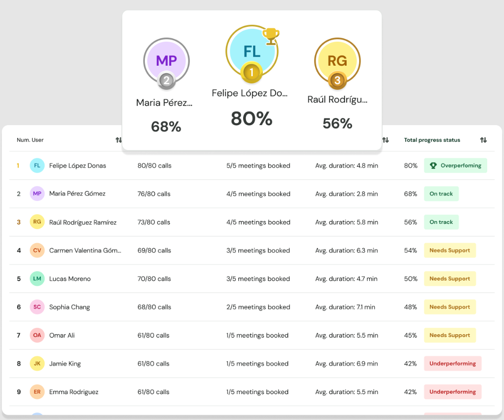Click Maria Pérez Gómez's On track badge
The width and height of the screenshot is (504, 420).
(x=441, y=194)
